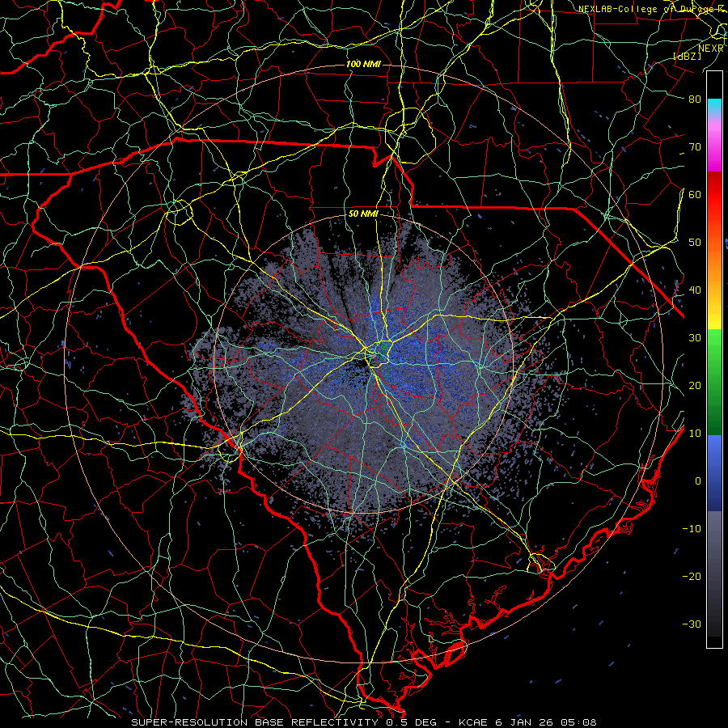Click the 20 value on the dBZ scale
The height and width of the screenshot is (728, 728).
695,386
